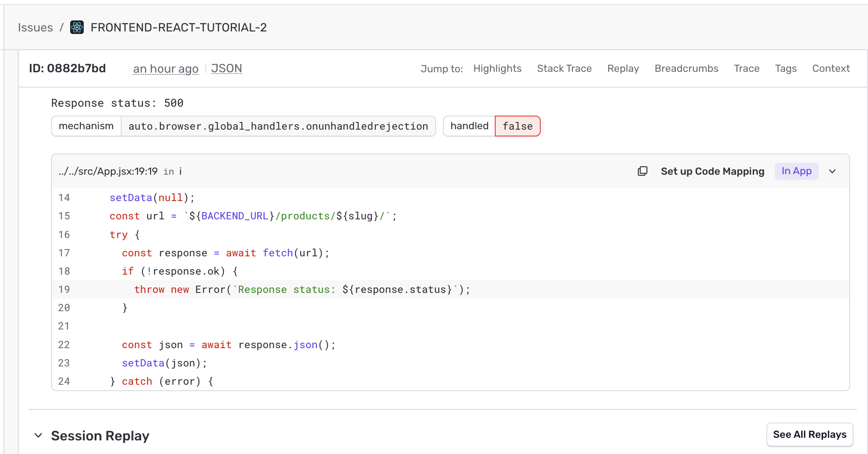Image resolution: width=868 pixels, height=454 pixels.
Task: Jump to the Replay section
Action: pos(623,68)
